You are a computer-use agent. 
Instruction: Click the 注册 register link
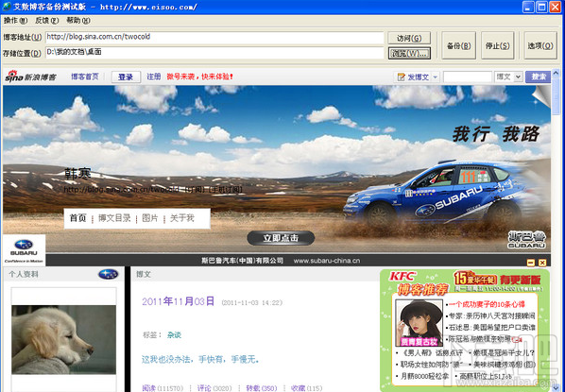click(153, 77)
